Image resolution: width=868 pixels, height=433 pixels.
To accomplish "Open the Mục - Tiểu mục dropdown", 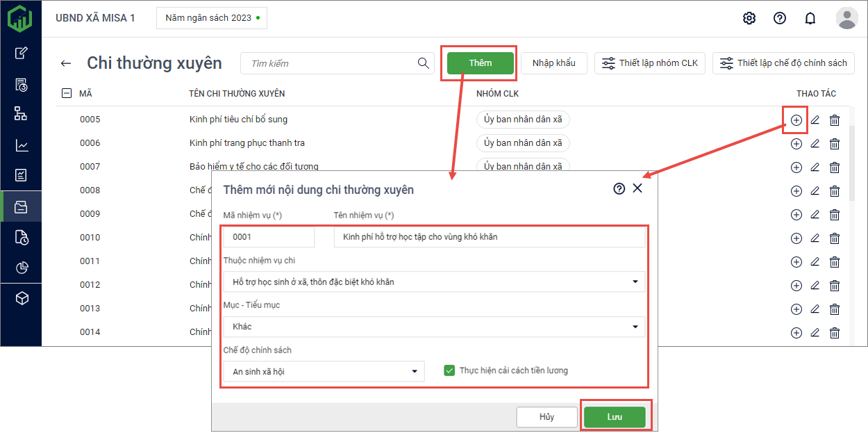I will [434, 327].
